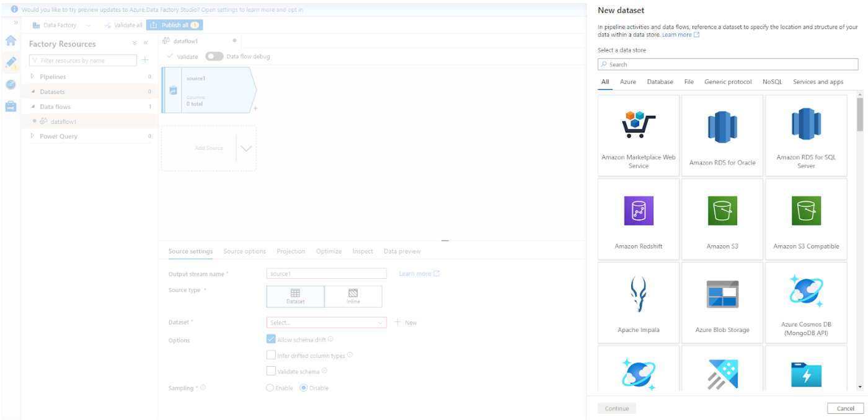Toggle Data flow debug switch
Image resolution: width=868 pixels, height=420 pixels.
coord(215,56)
